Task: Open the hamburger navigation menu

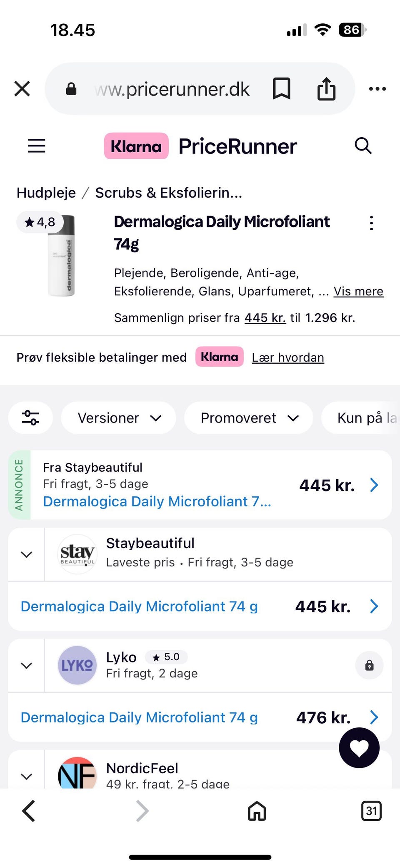Action: click(37, 146)
